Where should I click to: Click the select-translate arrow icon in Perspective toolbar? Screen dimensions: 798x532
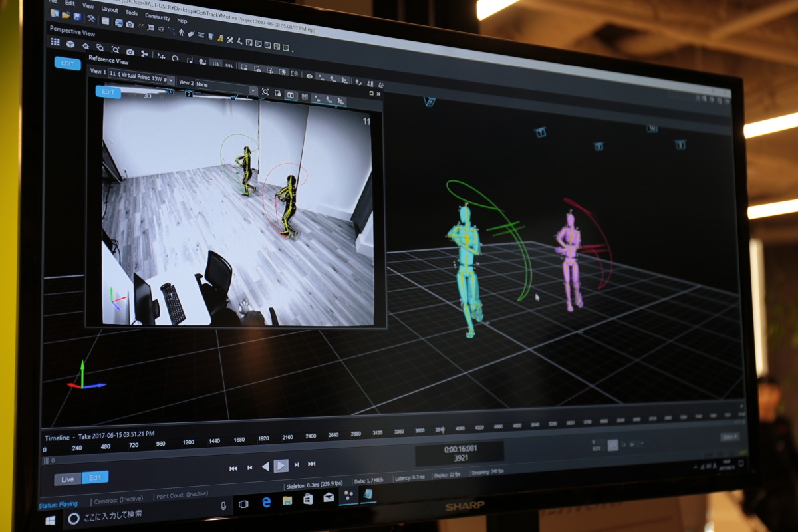[x=161, y=56]
